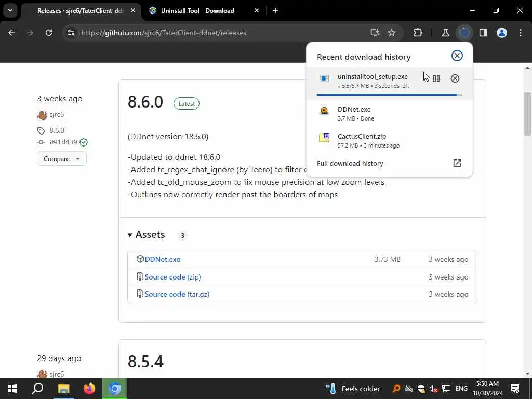Open DDNet.exe entry in download history
The image size is (532, 399).
coord(390,114)
